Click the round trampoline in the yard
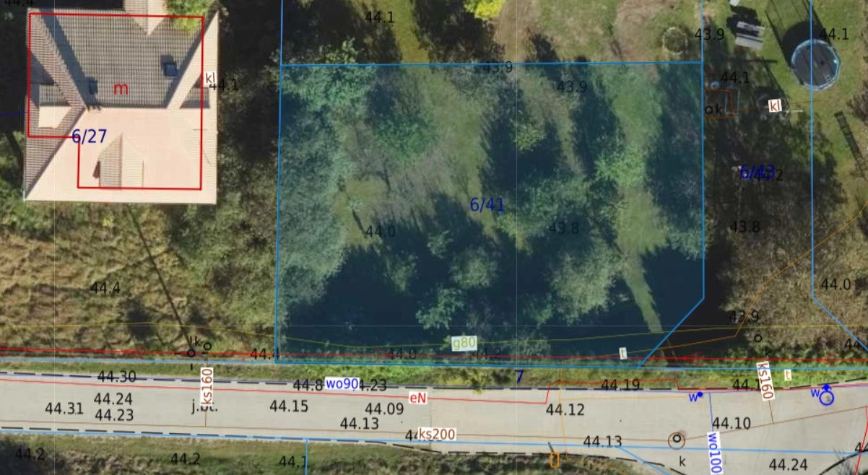This screenshot has height=475, width=868. 815,64
